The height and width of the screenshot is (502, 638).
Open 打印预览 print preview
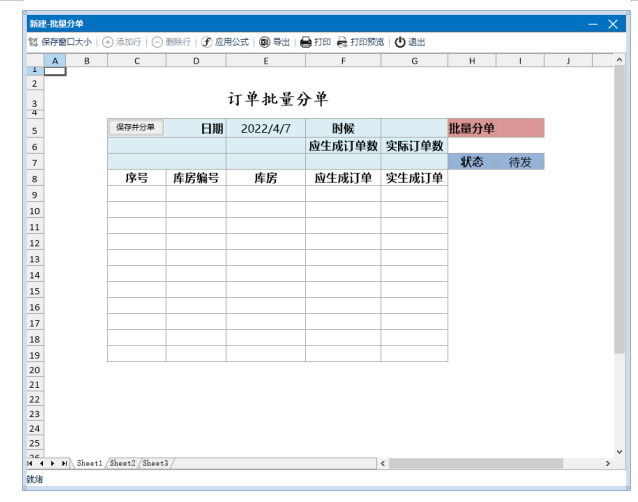point(342,42)
